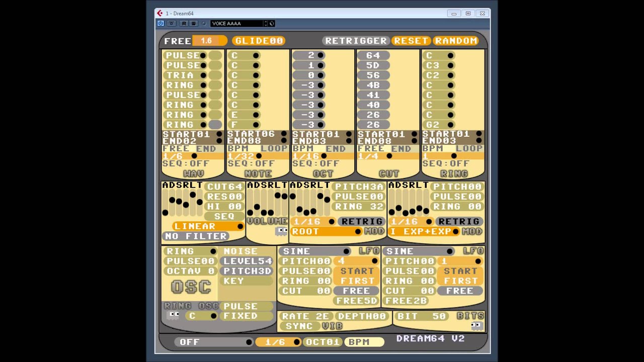Screen dimensions: 644x362
Task: Click the BPM pill in the bottom bar
Action: pos(364,342)
